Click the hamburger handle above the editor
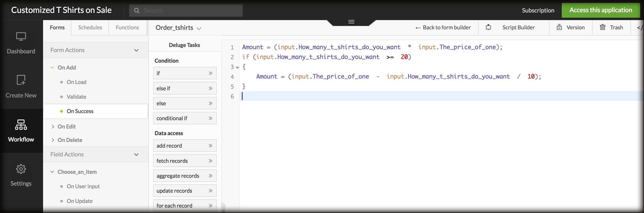 coord(351,22)
